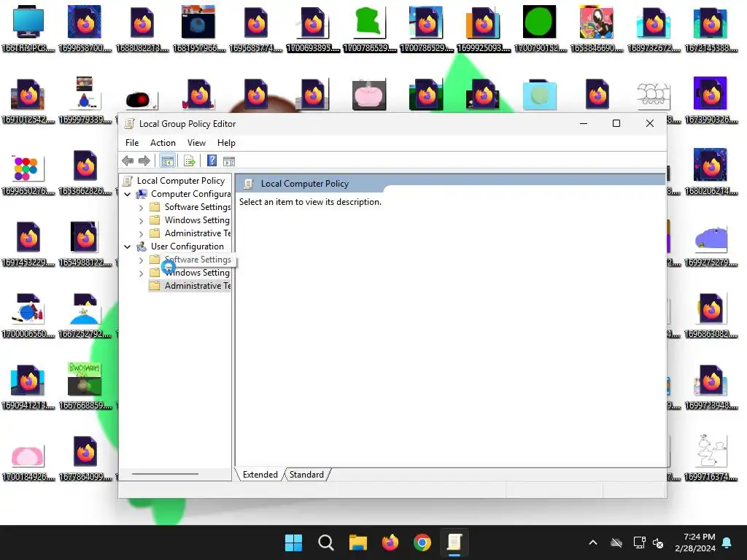Open the Help menu
This screenshot has height=560, width=747.
[226, 143]
